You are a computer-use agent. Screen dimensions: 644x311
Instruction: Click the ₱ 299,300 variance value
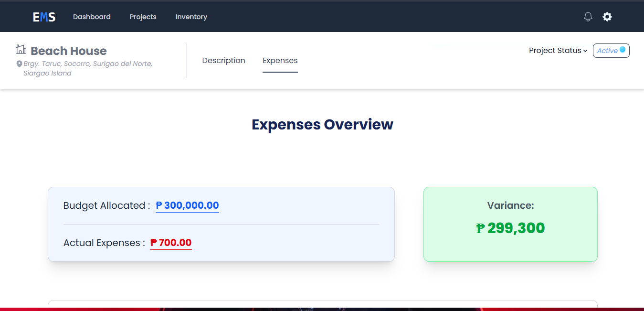[510, 228]
